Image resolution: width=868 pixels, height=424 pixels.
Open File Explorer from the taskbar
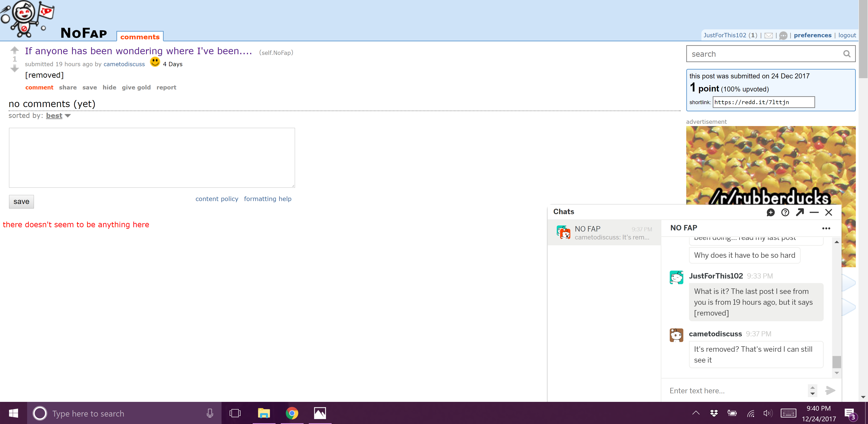(x=264, y=413)
